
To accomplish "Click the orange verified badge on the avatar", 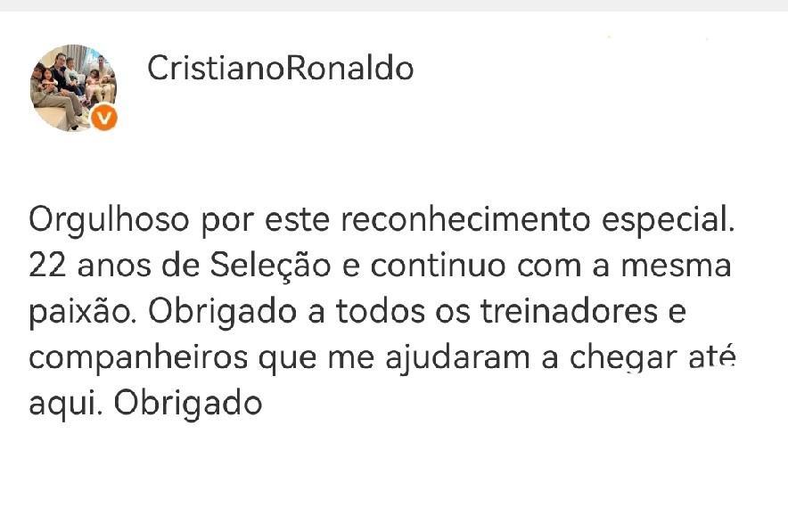I will 105,118.
